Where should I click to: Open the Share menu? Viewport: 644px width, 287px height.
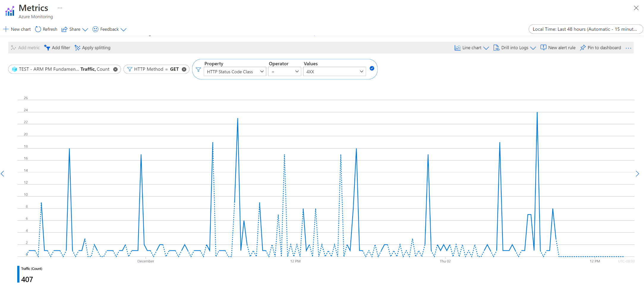point(75,29)
